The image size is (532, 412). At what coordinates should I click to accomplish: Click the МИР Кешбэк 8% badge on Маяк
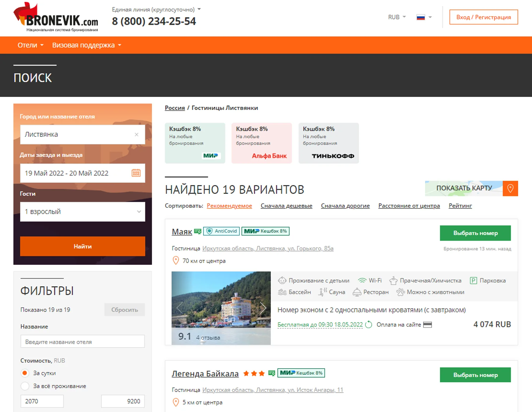265,231
